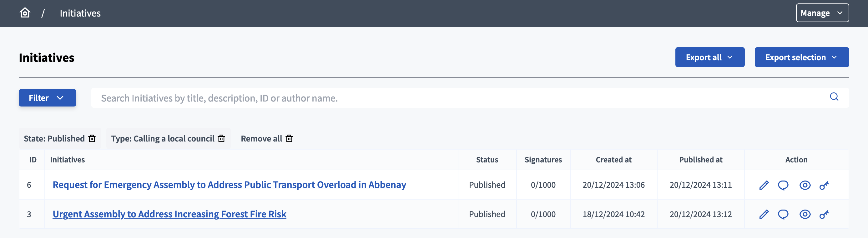Open the Export all dropdown
The height and width of the screenshot is (238, 868).
point(710,57)
